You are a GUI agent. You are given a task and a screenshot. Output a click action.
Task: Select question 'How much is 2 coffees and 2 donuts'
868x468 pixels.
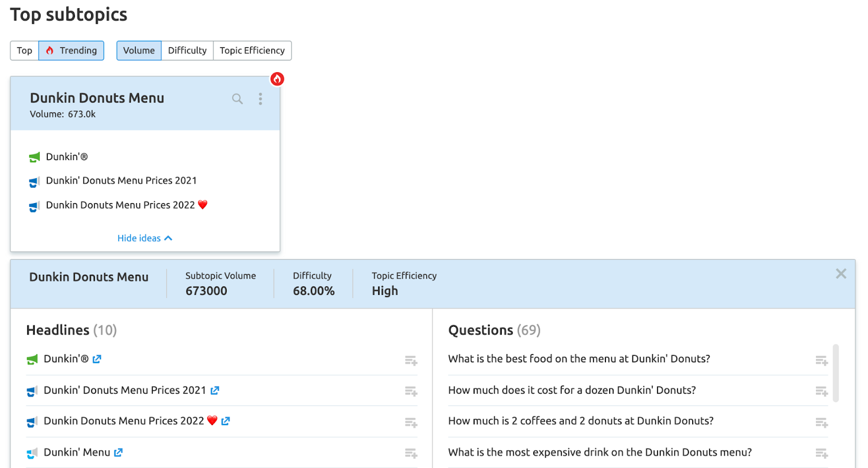[x=580, y=421]
